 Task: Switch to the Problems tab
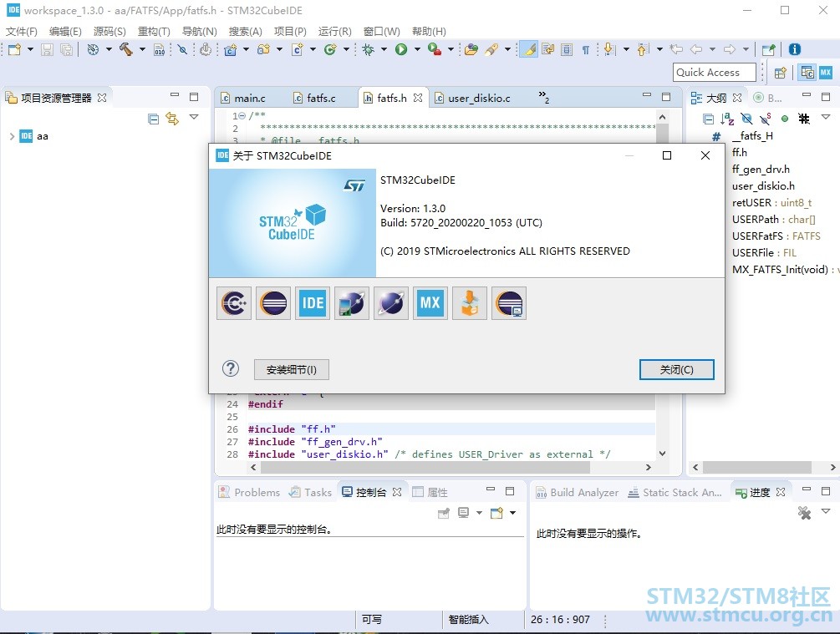[249, 493]
